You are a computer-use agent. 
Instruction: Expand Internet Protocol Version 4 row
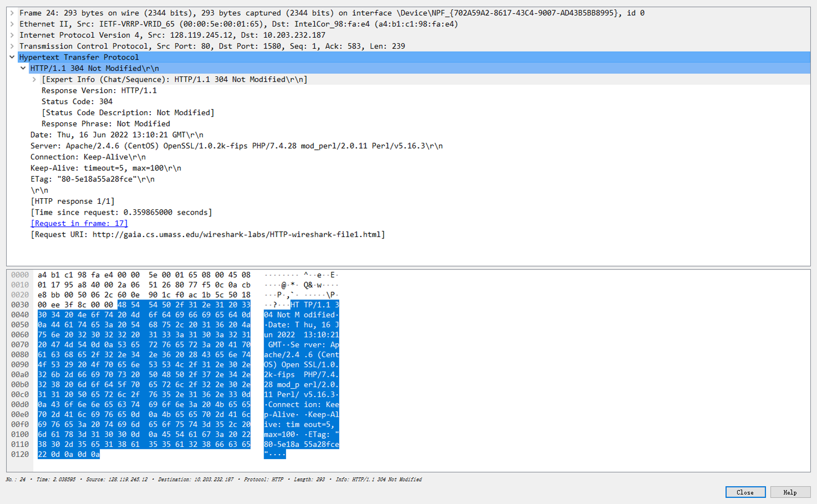pyautogui.click(x=12, y=35)
